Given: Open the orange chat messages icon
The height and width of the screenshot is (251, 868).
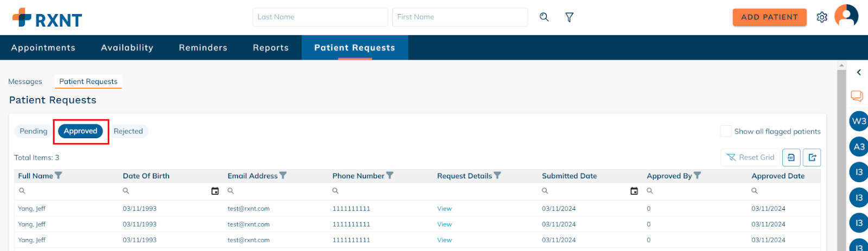Looking at the screenshot, I should [x=857, y=96].
